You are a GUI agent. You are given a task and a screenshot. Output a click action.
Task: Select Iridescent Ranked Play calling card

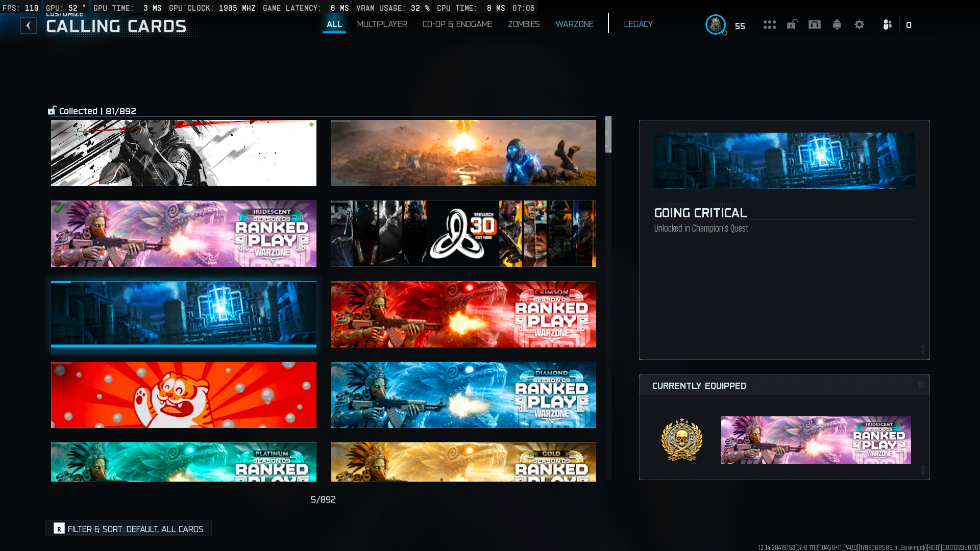point(184,234)
